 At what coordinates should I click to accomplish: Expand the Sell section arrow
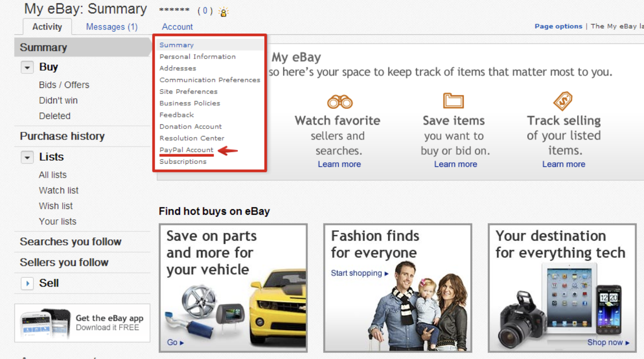pos(27,283)
